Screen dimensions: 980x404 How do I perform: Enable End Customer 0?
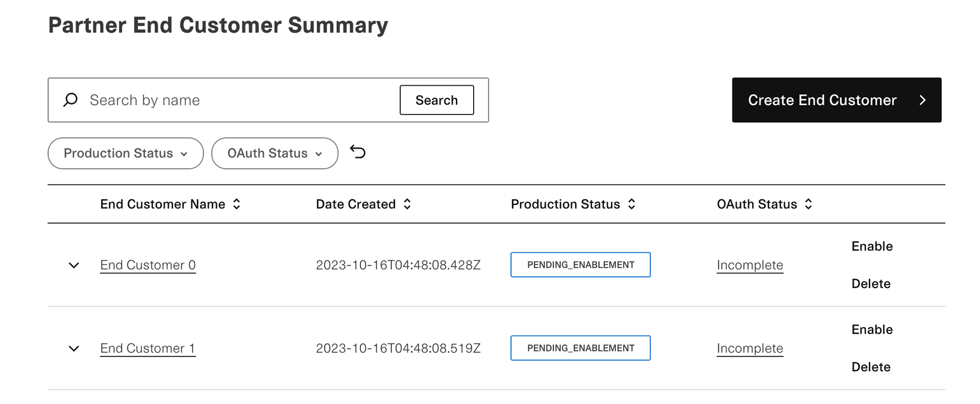pos(872,246)
